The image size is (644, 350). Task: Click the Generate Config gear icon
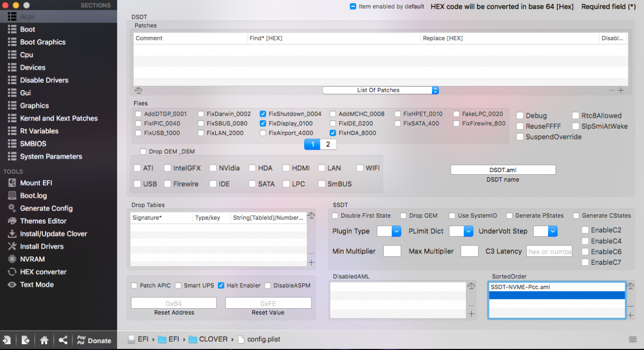11,208
